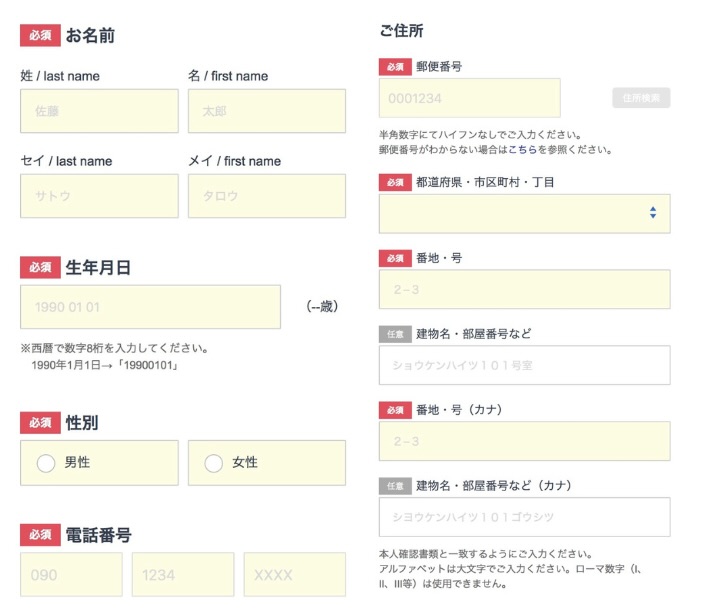
Task: Click the 必須 badge beside お名前
Action: tap(40, 36)
